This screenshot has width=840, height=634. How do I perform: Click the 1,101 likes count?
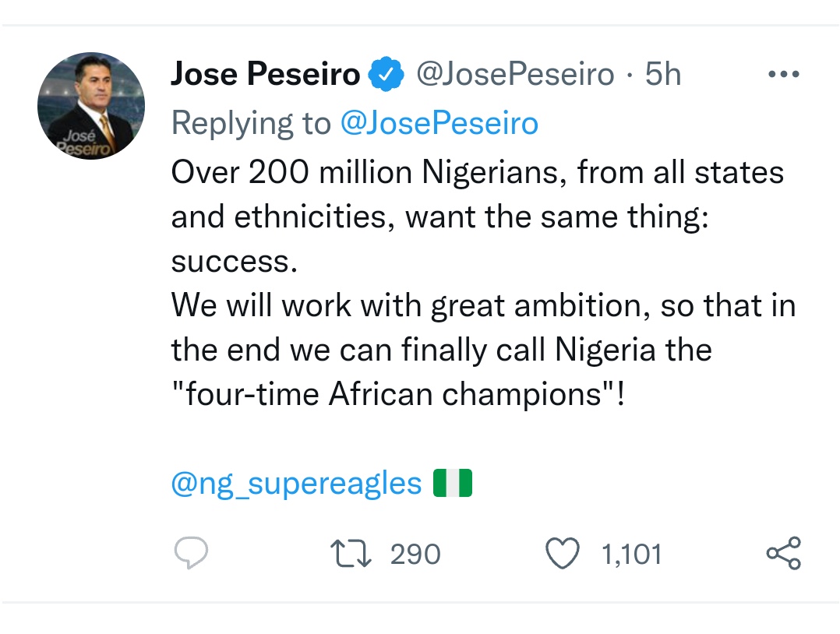pos(631,555)
